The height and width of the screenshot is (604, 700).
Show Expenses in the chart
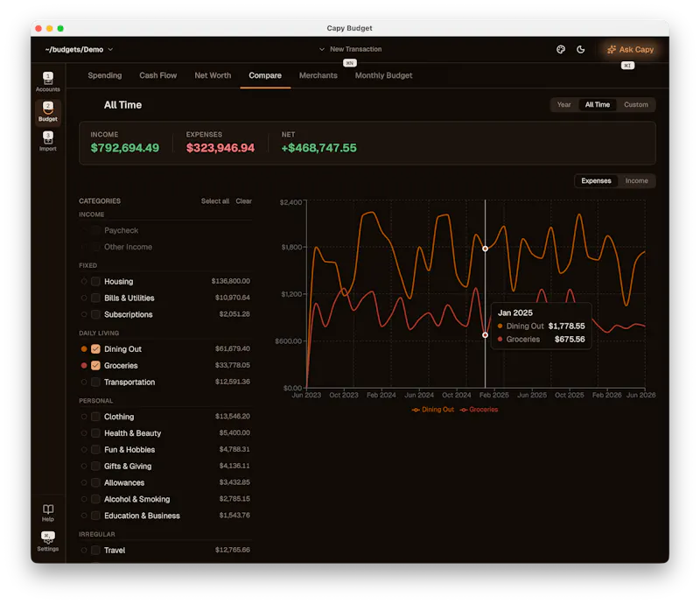(596, 181)
